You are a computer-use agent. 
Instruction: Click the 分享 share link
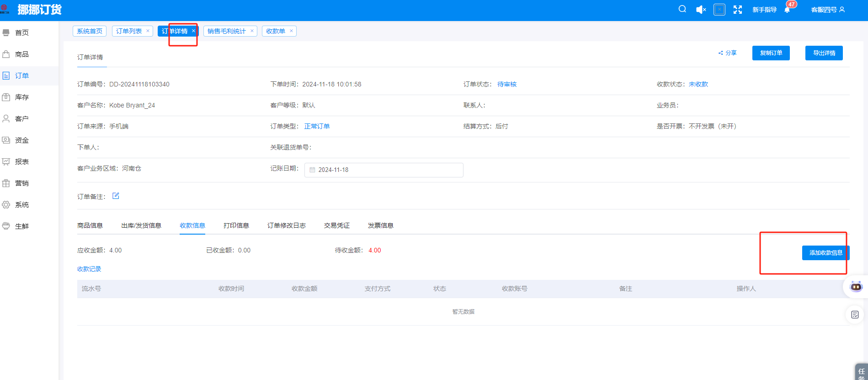(x=728, y=53)
